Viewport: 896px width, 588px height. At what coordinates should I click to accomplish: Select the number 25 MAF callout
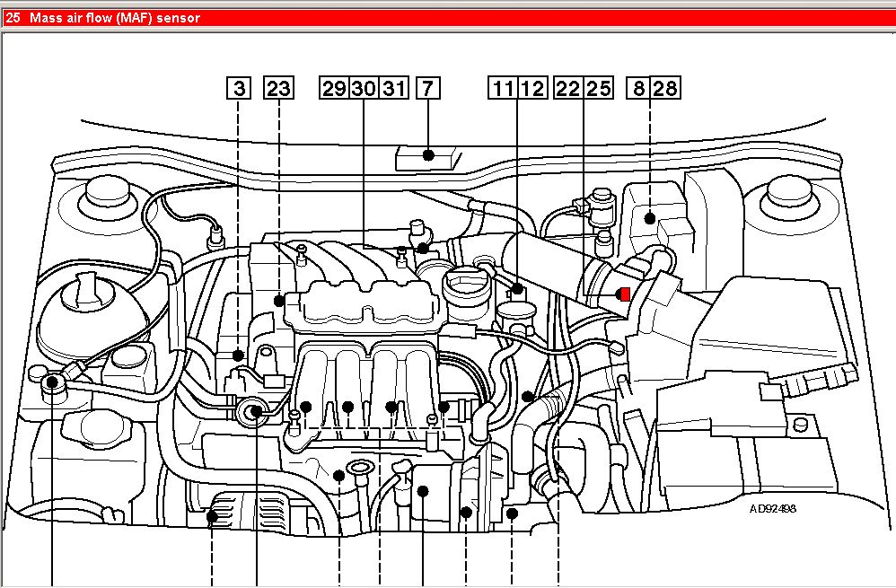[x=598, y=88]
